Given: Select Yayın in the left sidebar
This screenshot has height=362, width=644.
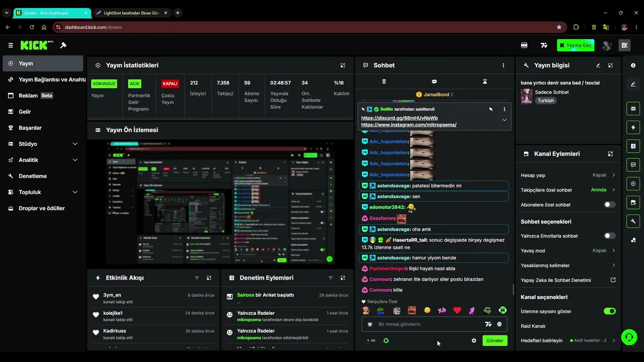Looking at the screenshot, I should (43, 63).
